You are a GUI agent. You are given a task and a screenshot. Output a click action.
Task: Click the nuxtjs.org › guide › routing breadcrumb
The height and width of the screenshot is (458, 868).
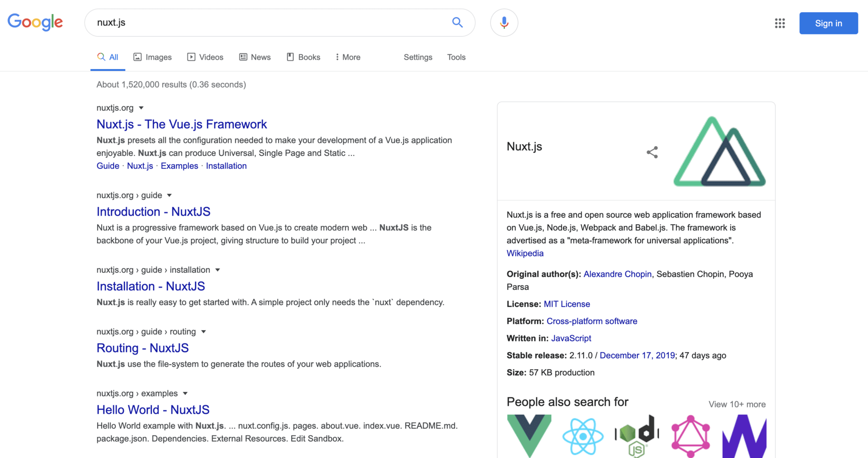[146, 332]
